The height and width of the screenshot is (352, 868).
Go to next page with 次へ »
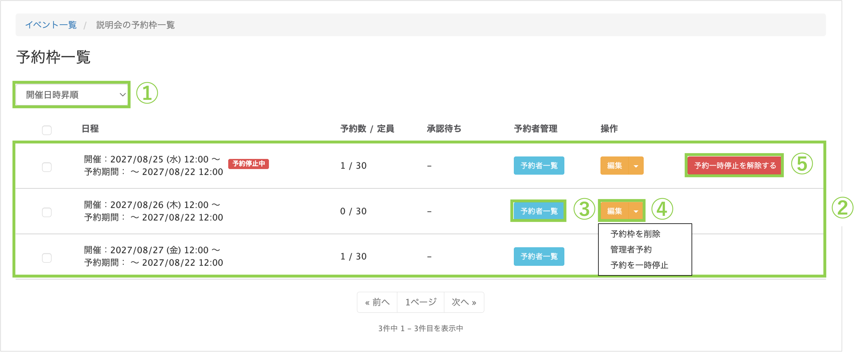click(x=464, y=302)
